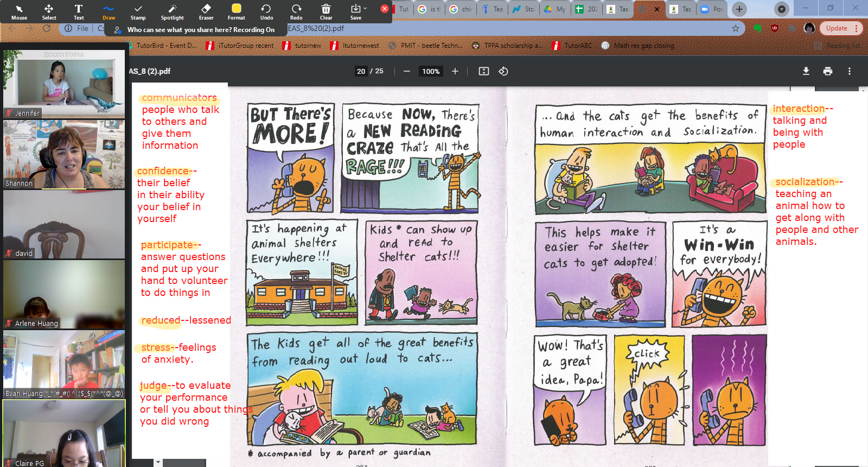The image size is (868, 467).
Task: Download the PDF file
Action: pyautogui.click(x=806, y=71)
